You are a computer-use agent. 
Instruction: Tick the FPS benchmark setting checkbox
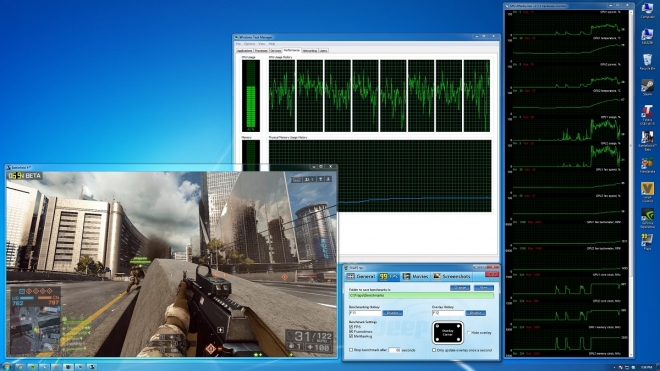coord(351,327)
